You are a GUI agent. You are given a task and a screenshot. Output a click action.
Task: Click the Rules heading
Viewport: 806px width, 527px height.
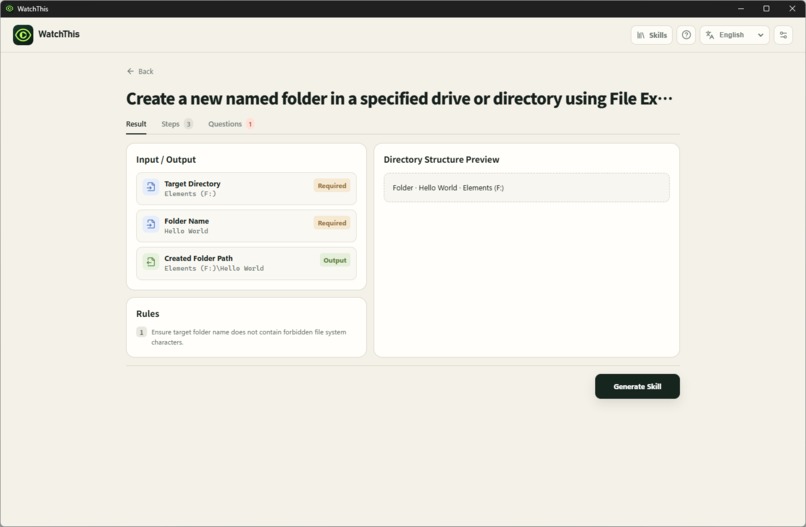pyautogui.click(x=148, y=314)
